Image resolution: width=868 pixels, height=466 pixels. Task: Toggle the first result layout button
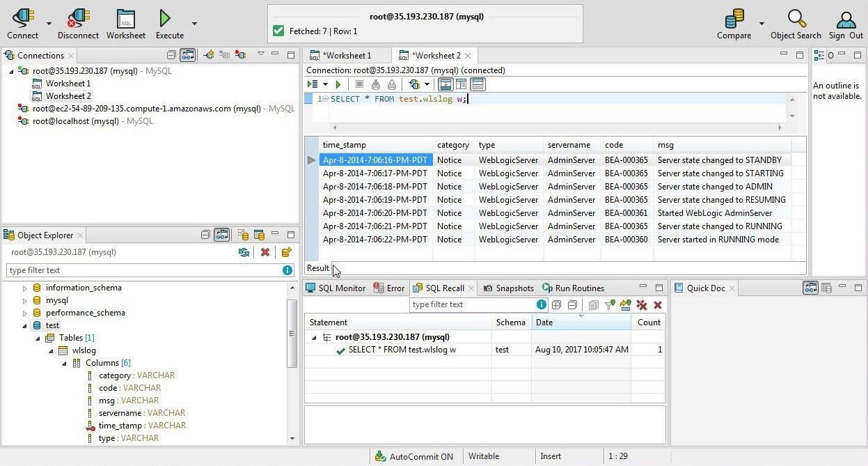pyautogui.click(x=445, y=84)
